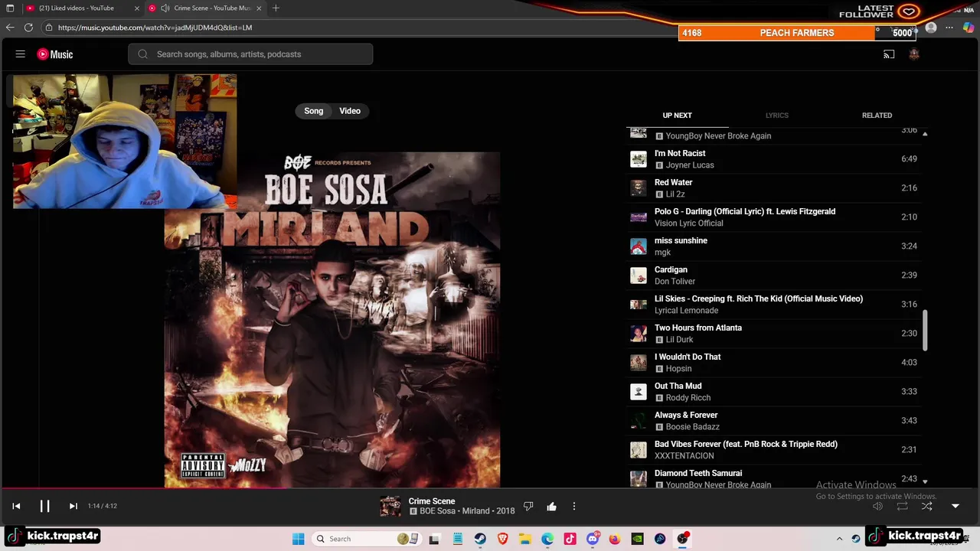The image size is (980, 551).
Task: Switch to Song mode
Action: pos(314,111)
